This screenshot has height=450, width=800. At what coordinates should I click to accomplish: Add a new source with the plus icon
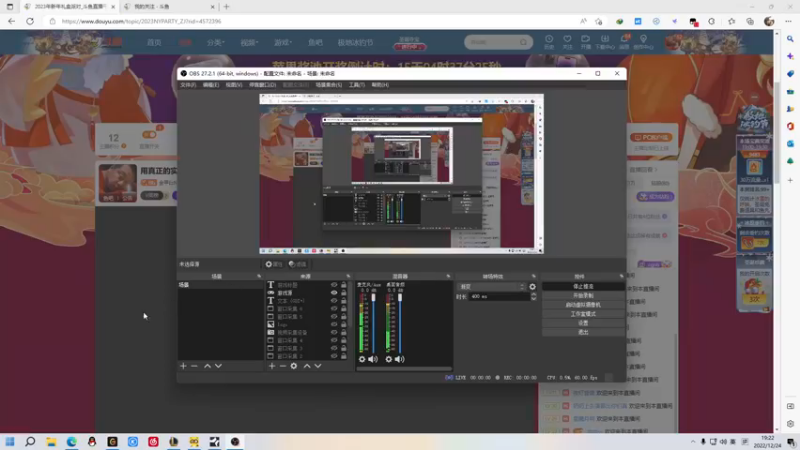click(x=272, y=366)
